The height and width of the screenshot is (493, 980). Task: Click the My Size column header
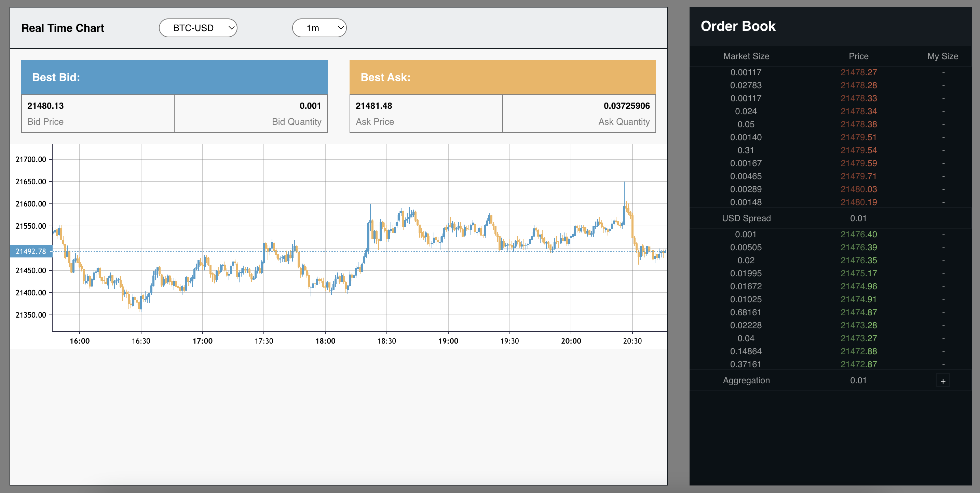pos(943,56)
